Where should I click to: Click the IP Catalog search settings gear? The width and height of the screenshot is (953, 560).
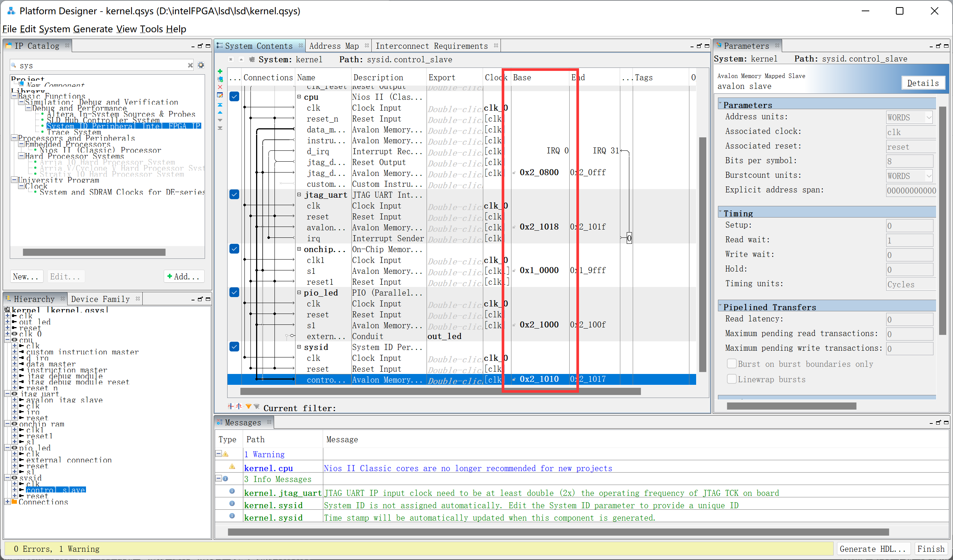coord(201,65)
